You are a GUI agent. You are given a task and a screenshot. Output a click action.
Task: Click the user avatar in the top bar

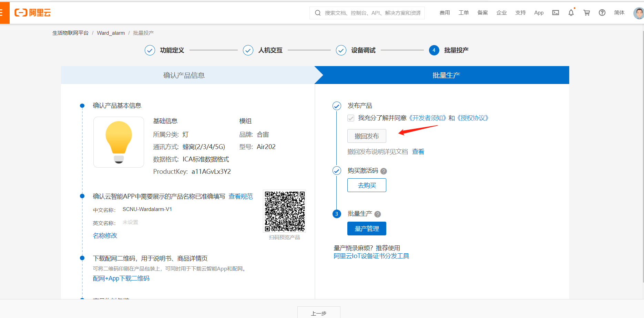[x=638, y=13]
